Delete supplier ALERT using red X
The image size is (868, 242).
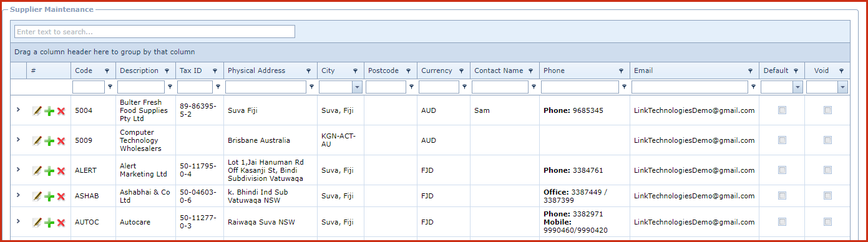[61, 170]
